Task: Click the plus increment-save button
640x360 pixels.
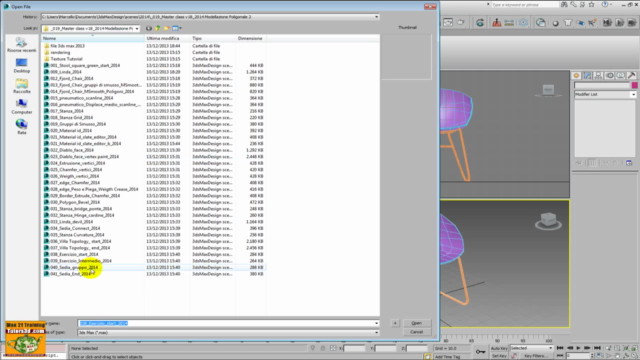Action: (395, 323)
